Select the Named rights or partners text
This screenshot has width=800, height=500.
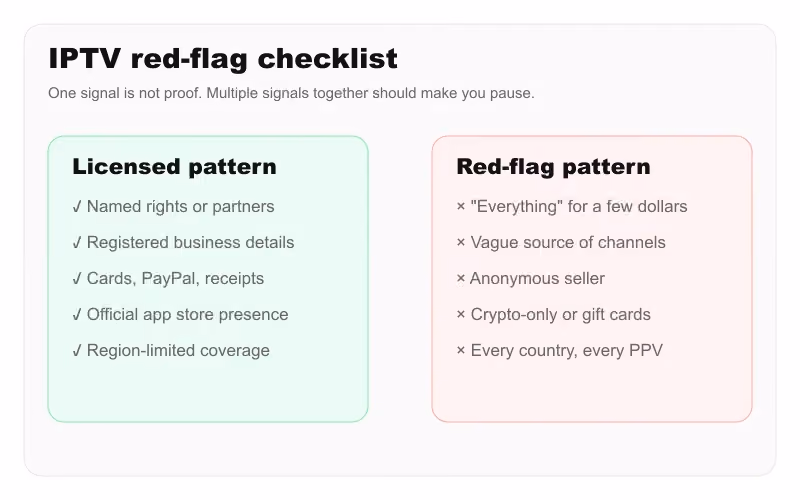(x=181, y=207)
